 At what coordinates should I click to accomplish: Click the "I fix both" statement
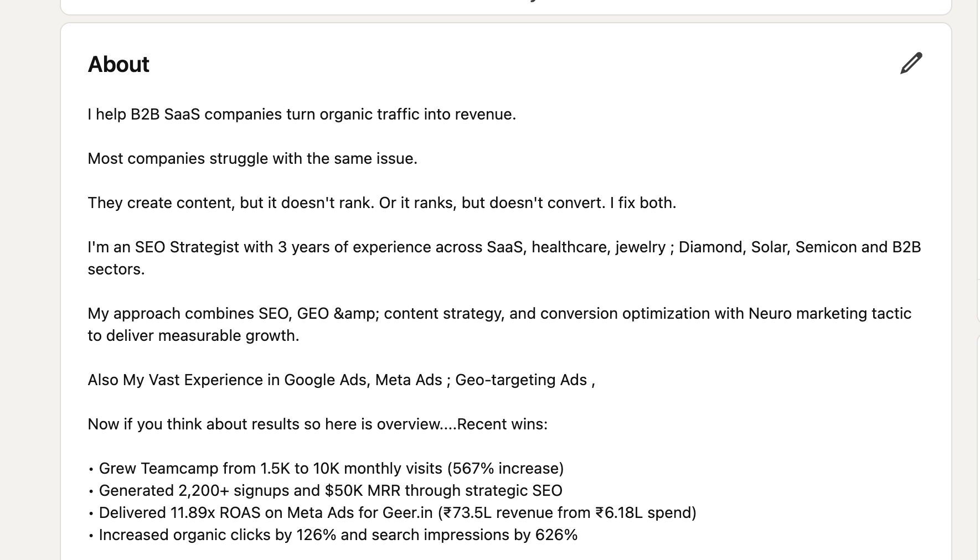click(x=643, y=203)
